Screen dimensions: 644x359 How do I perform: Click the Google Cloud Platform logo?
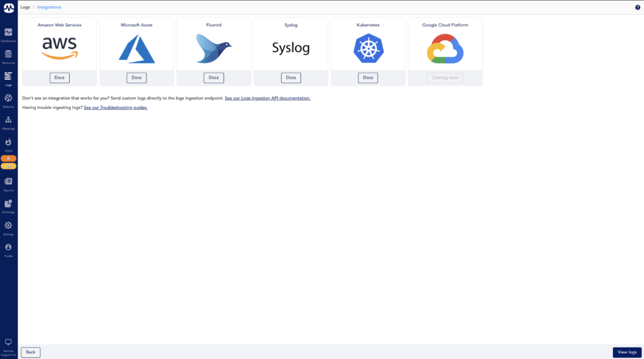click(x=445, y=49)
